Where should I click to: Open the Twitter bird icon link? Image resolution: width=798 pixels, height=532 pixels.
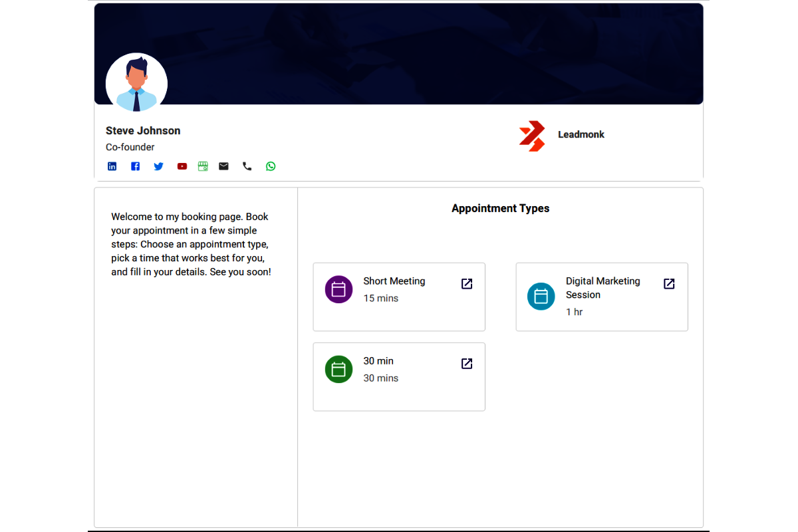158,166
